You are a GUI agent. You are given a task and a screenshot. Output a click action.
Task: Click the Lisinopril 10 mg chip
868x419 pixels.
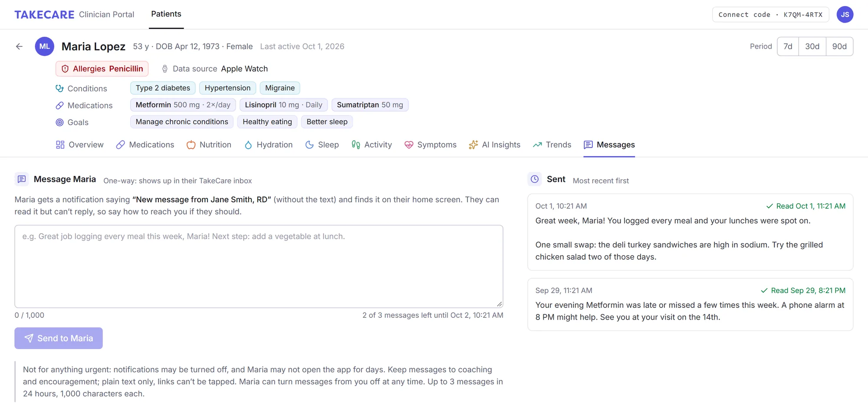pos(283,105)
